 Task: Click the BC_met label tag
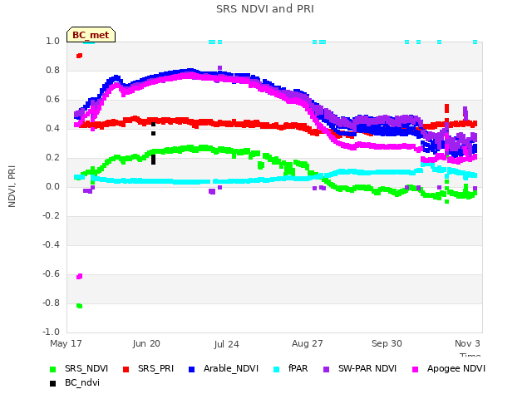tap(91, 35)
